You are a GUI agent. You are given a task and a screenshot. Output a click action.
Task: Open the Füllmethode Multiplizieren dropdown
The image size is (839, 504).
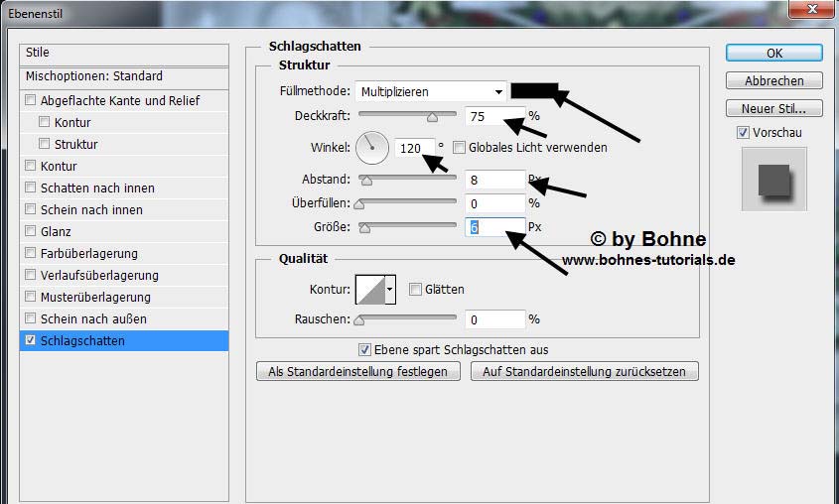pos(431,91)
